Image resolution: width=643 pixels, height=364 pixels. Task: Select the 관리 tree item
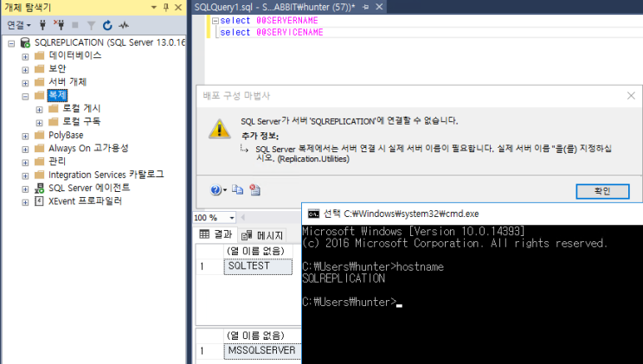[x=57, y=161]
